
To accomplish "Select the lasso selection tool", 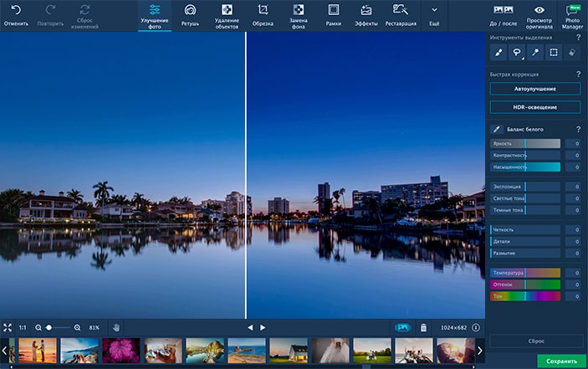I will pyautogui.click(x=517, y=52).
